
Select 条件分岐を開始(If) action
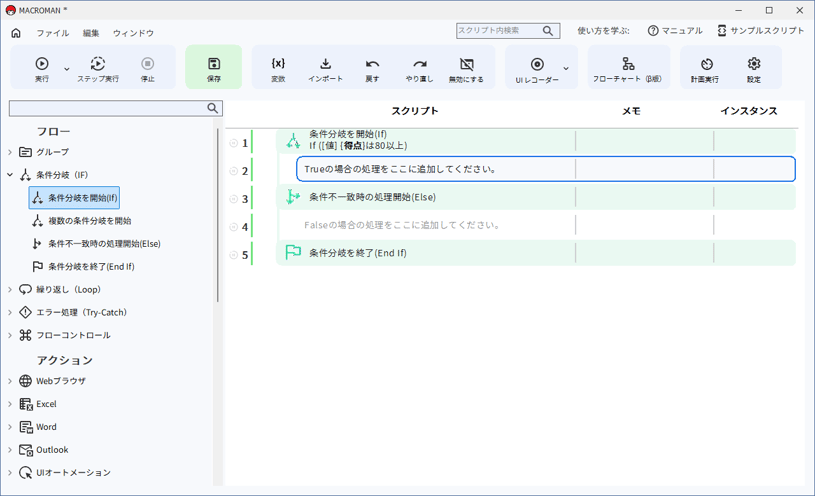click(74, 198)
